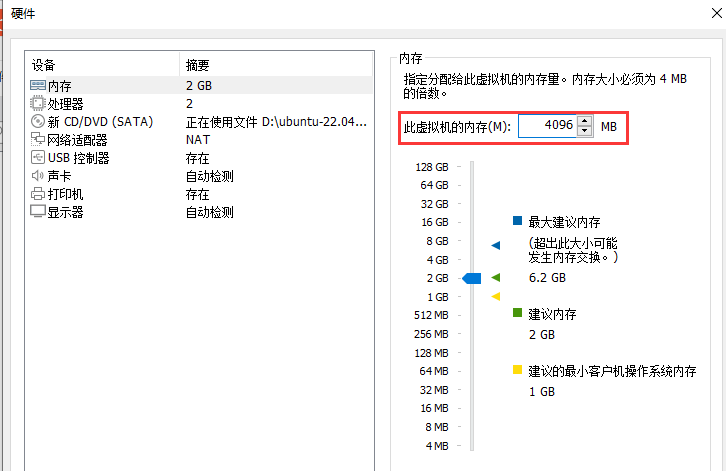726x471 pixels.
Task: Click the slider track at 8 GB
Action: 472,241
